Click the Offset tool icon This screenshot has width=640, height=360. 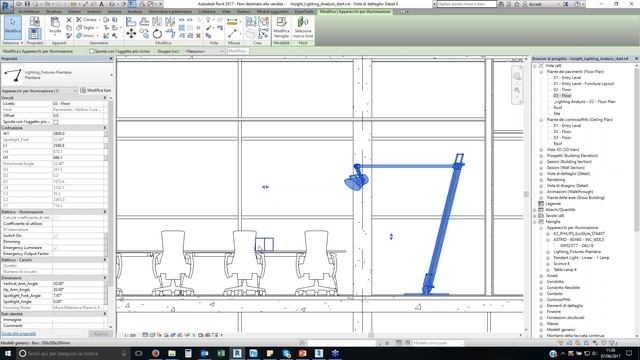[x=144, y=21]
